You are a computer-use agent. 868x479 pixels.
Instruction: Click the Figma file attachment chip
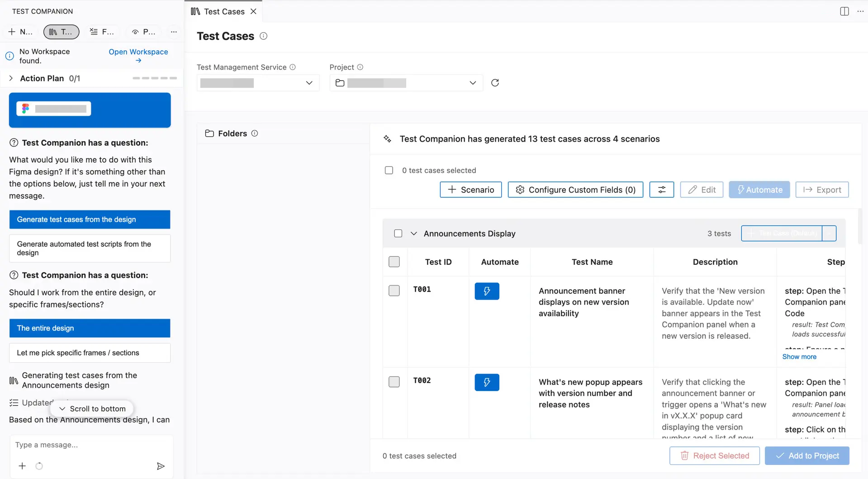(54, 109)
